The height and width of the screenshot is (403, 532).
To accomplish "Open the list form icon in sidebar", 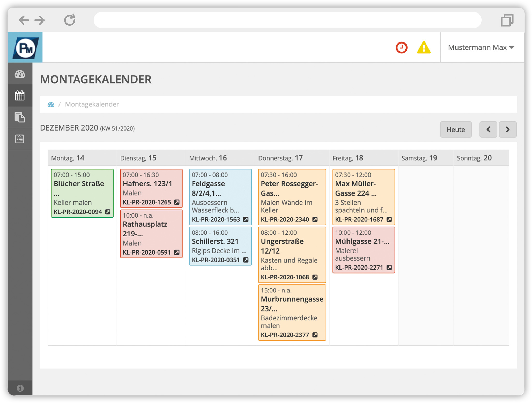I will [20, 139].
